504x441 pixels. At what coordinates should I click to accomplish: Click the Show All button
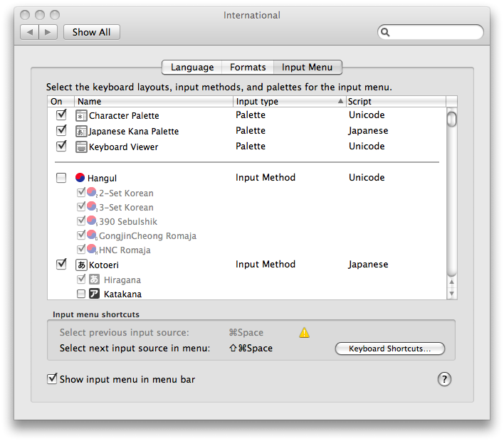(x=92, y=32)
